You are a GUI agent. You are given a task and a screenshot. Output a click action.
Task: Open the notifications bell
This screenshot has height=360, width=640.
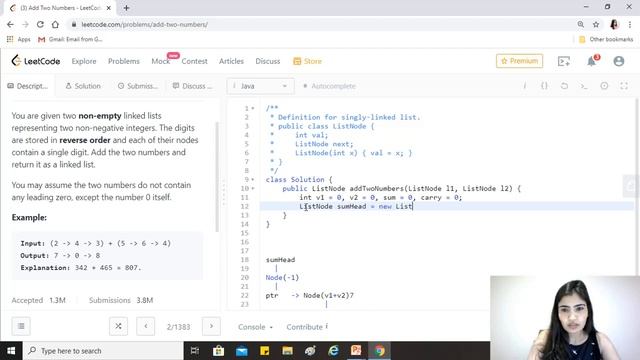(x=591, y=61)
